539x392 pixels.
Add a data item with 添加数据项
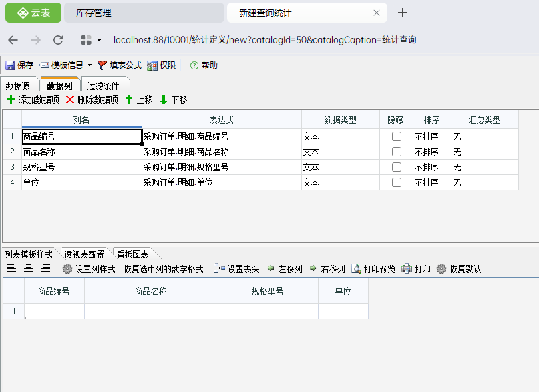(x=33, y=100)
